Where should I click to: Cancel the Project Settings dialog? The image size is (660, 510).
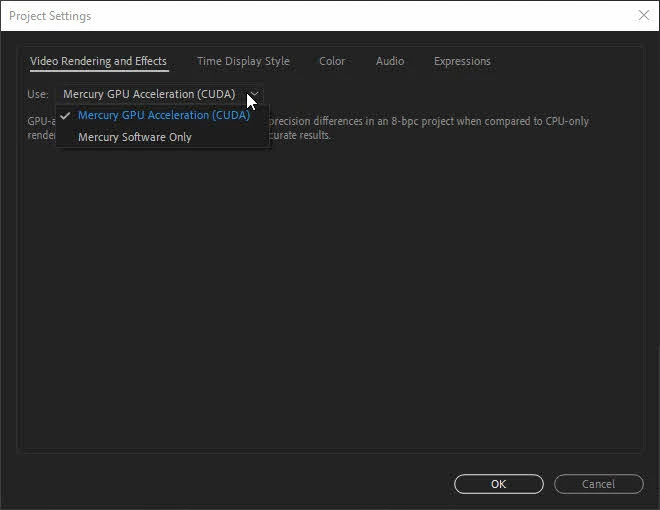599,484
